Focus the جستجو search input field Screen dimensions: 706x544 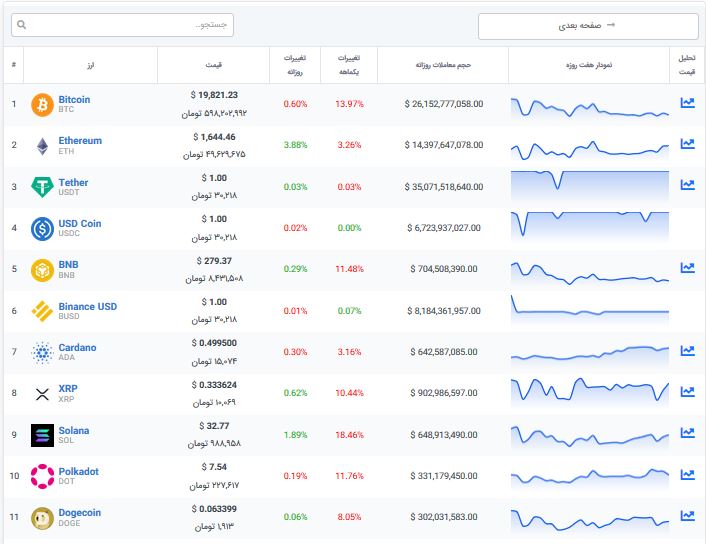(122, 25)
